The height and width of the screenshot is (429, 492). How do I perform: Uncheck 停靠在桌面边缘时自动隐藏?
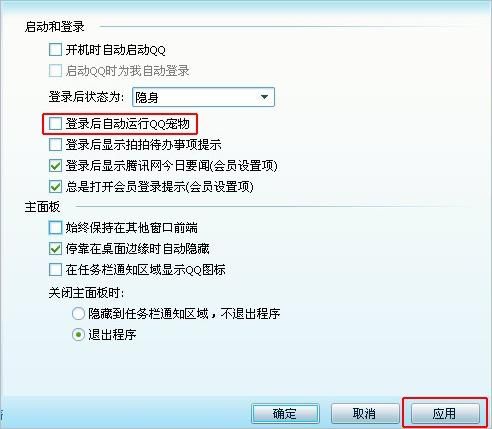click(55, 249)
